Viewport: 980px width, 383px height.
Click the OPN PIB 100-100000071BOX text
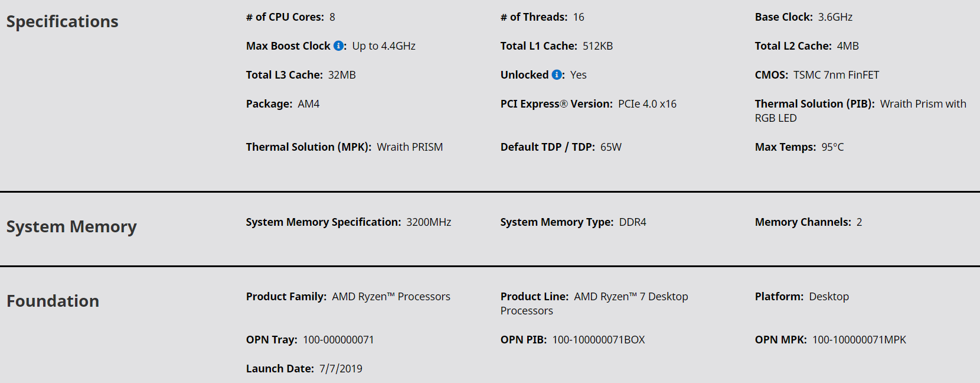tap(573, 340)
